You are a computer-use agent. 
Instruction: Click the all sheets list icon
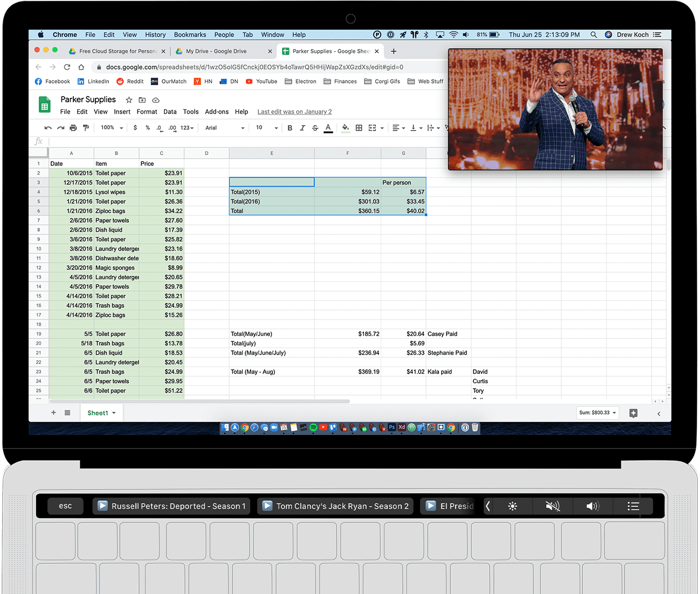67,413
